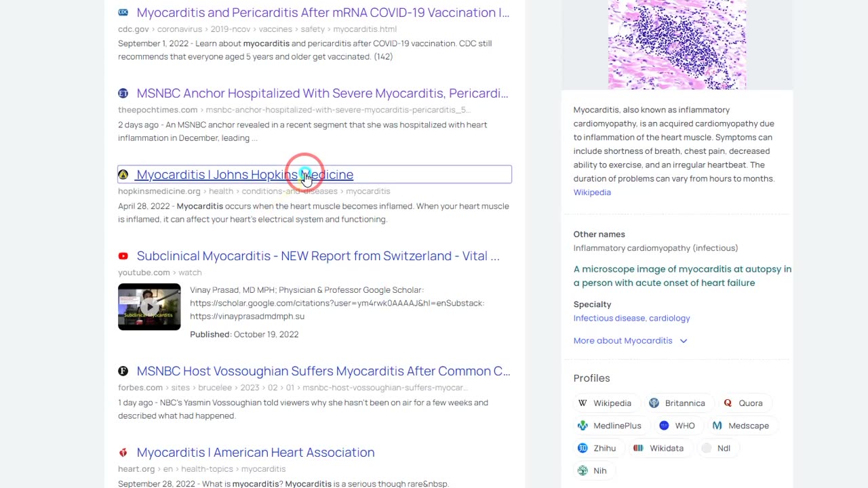Screen dimensions: 868x488
Task: Click the youtube.com watch breadcrumb
Action: 160,272
